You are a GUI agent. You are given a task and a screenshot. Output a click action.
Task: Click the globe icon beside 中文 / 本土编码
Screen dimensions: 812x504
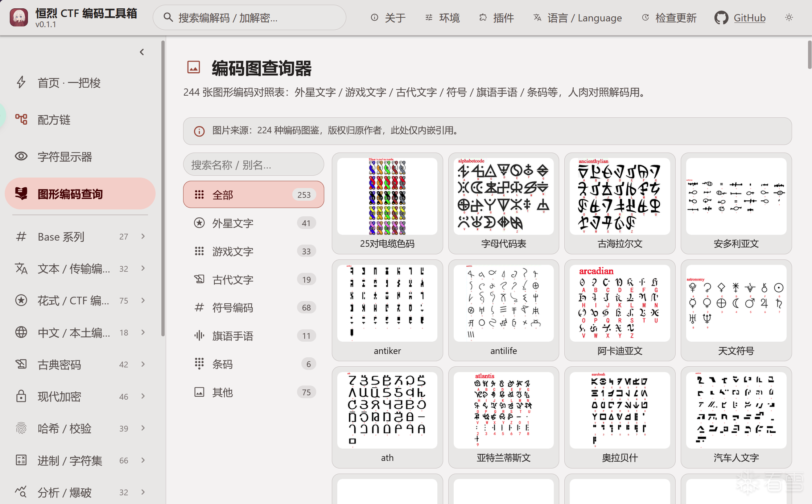(21, 332)
